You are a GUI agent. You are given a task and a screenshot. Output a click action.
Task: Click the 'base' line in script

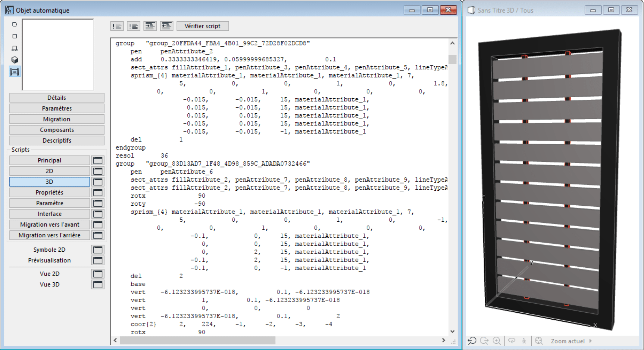click(x=138, y=284)
